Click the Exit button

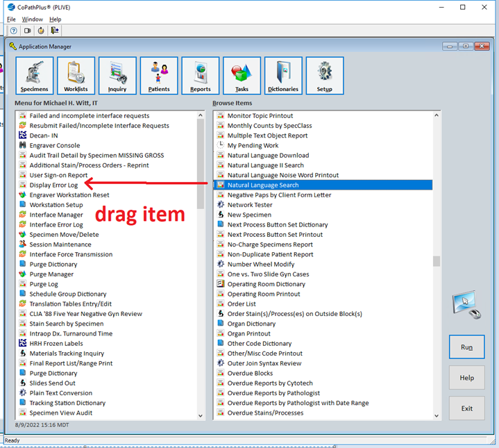point(467,408)
